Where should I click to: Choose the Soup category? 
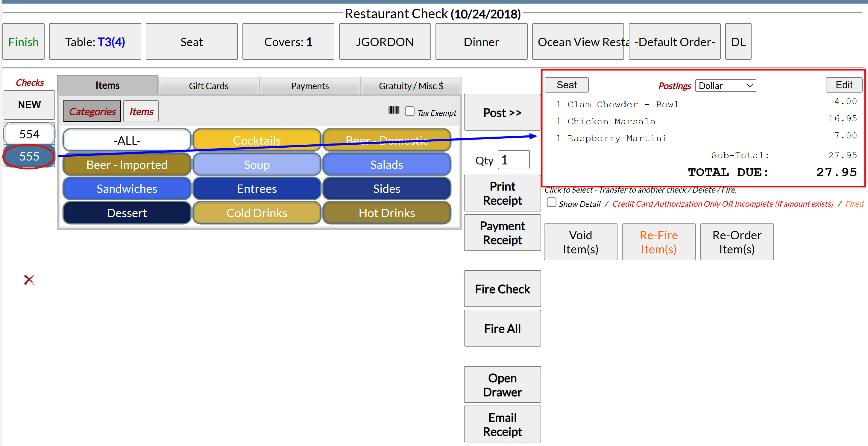(x=257, y=164)
